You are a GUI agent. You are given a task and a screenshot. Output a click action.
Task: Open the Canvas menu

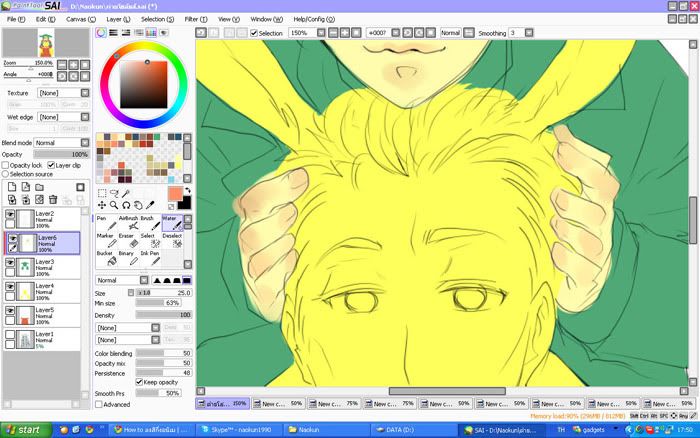79,19
